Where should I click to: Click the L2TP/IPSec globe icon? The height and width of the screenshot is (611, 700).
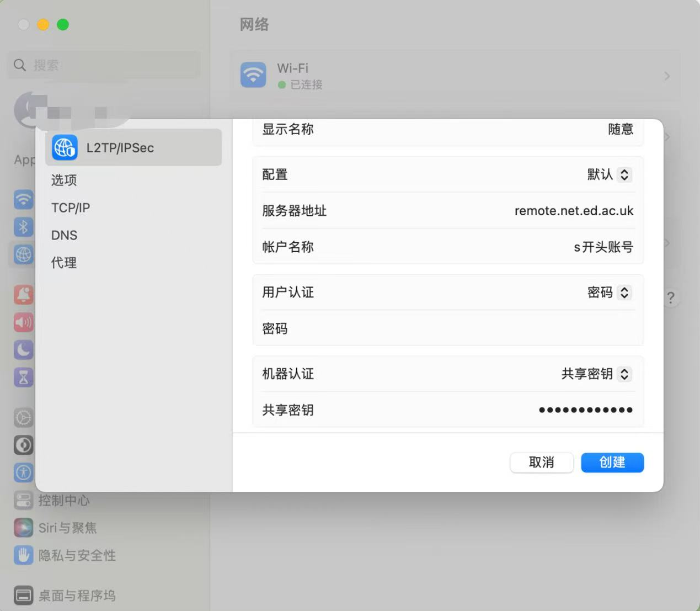click(x=65, y=148)
